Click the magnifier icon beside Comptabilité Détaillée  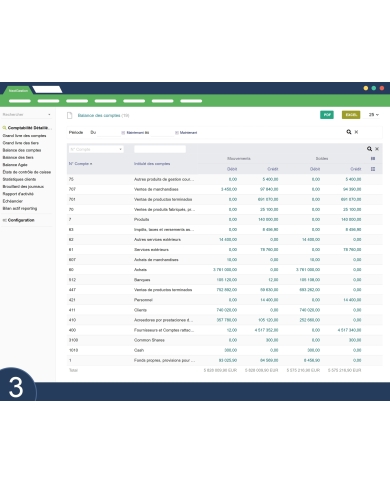4,128
